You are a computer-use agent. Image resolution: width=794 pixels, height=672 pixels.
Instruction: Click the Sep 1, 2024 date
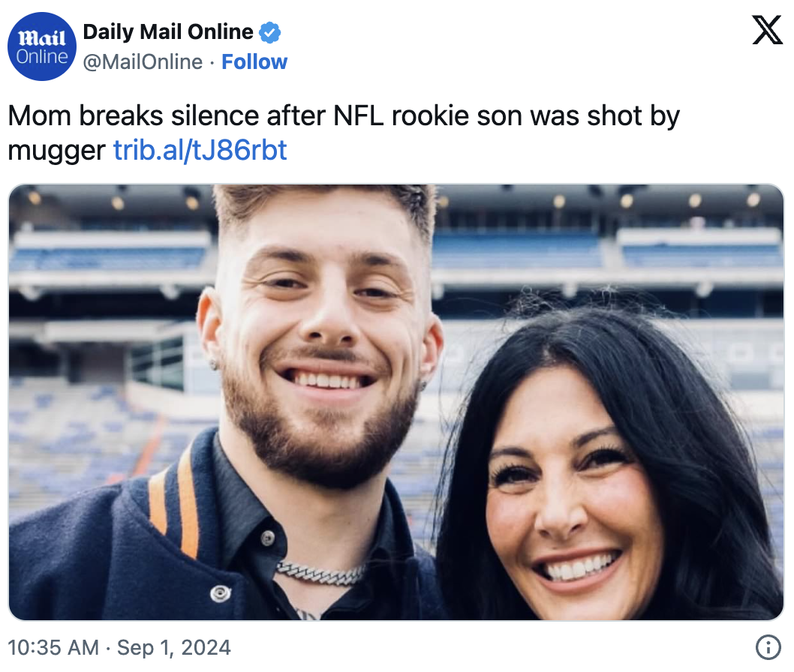coord(174,647)
